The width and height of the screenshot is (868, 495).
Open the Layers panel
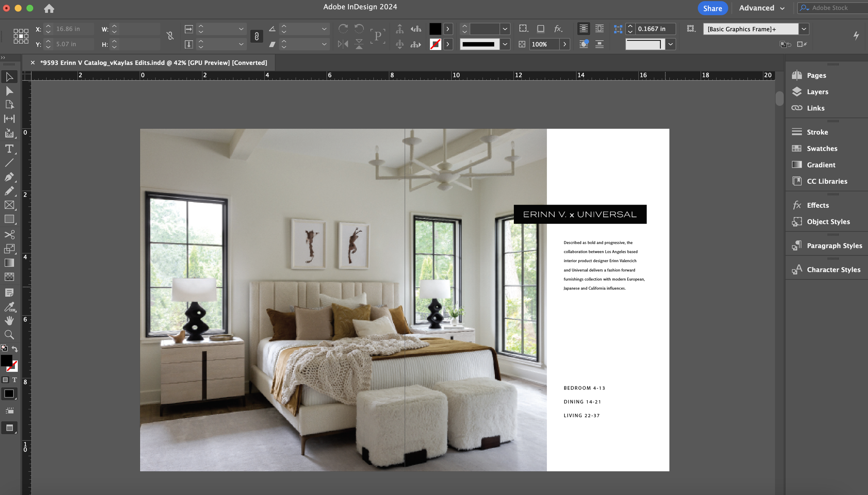[817, 92]
